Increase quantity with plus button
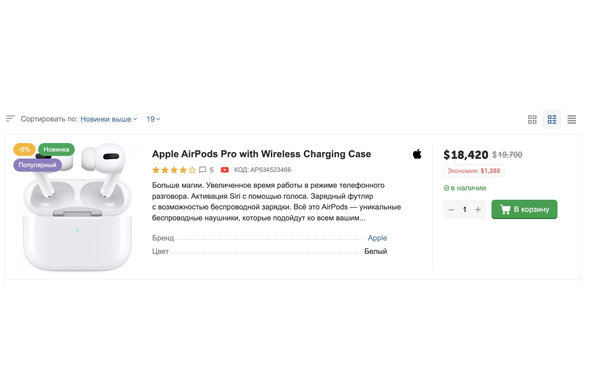Image resolution: width=590 pixels, height=391 pixels. click(478, 210)
